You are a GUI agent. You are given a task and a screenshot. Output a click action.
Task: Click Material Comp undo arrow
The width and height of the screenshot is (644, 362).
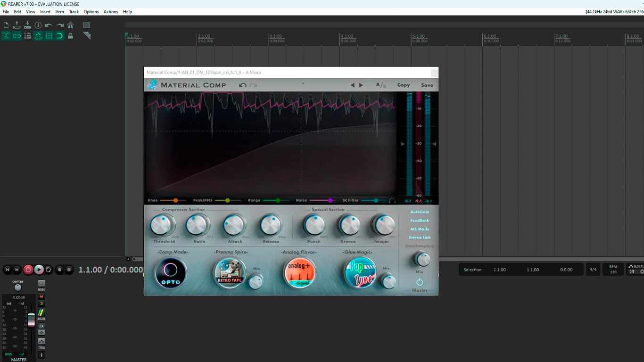coord(243,85)
